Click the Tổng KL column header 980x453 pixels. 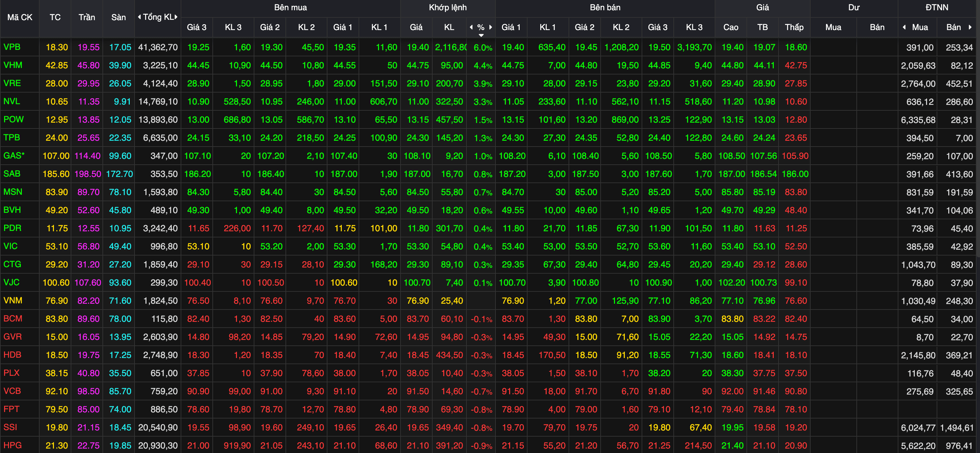coord(158,17)
